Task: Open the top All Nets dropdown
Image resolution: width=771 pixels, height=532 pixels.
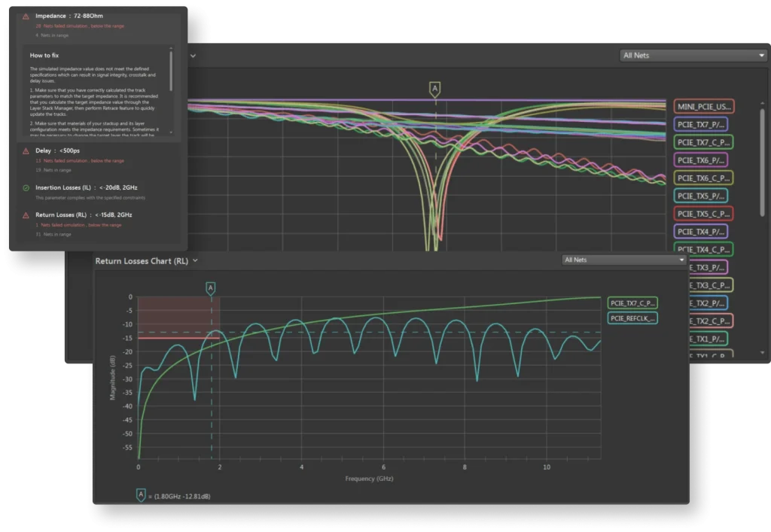Action: (692, 55)
